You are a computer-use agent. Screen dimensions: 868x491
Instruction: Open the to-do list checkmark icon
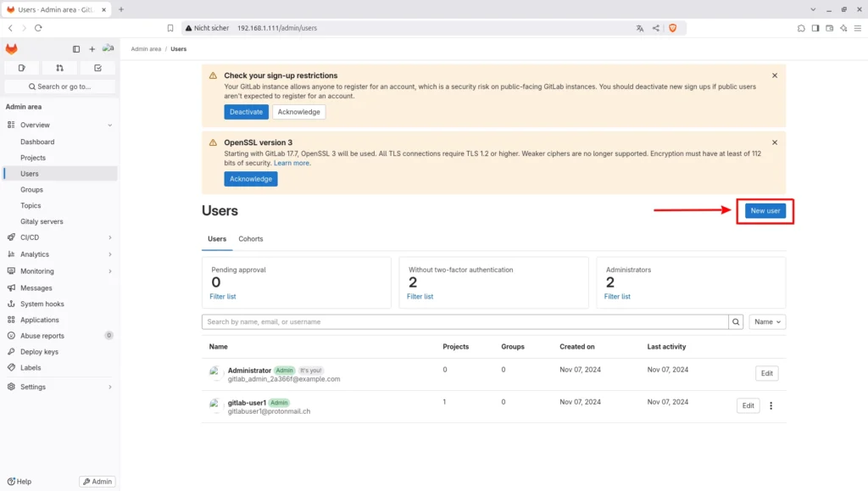(x=97, y=68)
